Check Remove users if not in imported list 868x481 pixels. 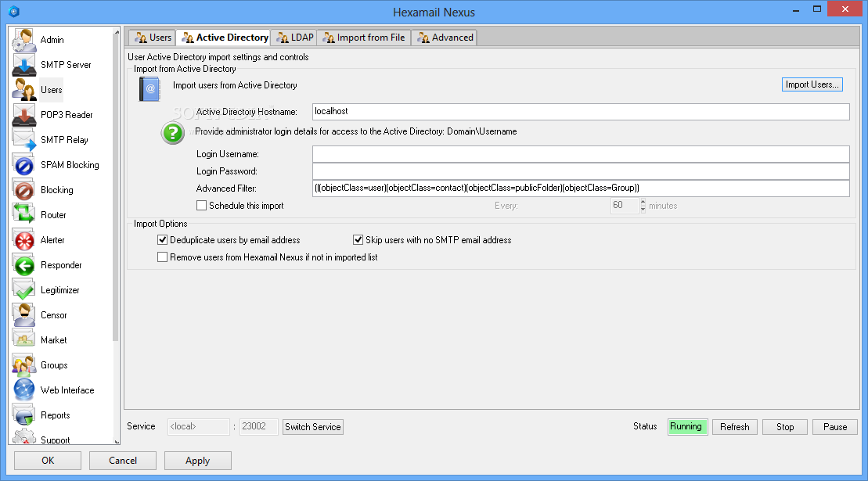point(162,257)
